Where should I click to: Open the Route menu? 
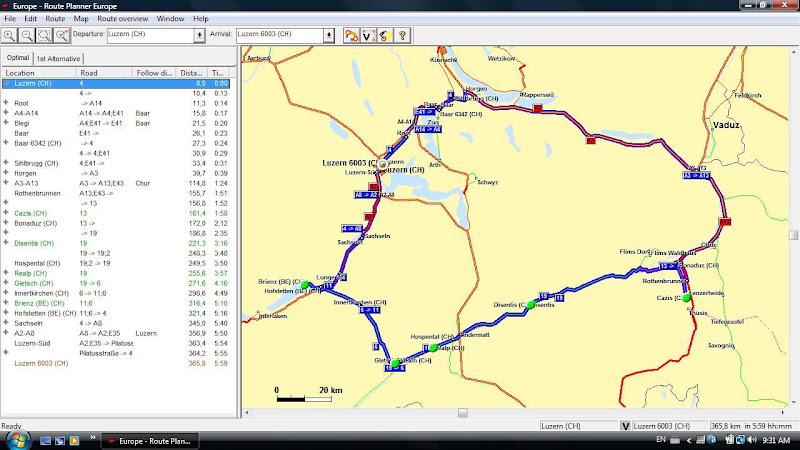pyautogui.click(x=55, y=18)
